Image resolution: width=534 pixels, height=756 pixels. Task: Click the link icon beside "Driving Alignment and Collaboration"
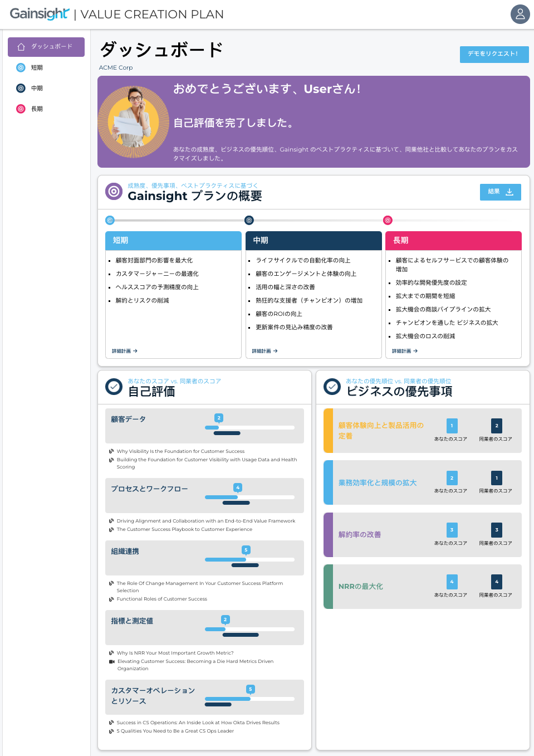pyautogui.click(x=111, y=521)
